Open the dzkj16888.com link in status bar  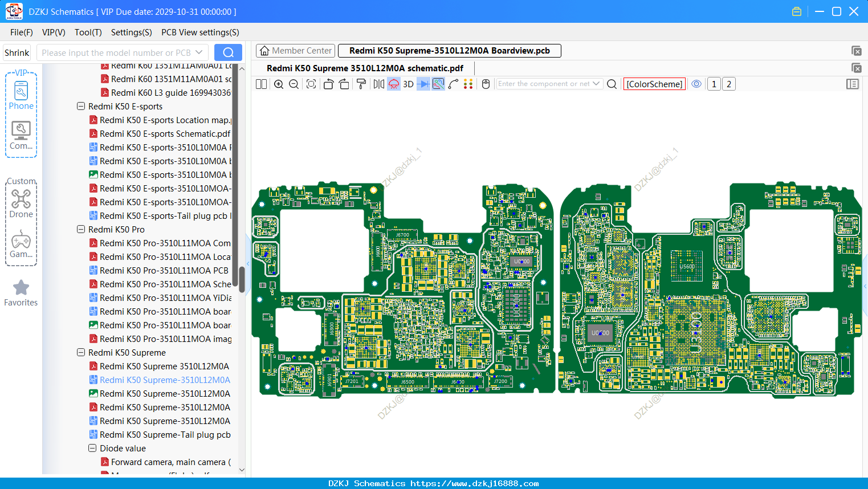475,483
